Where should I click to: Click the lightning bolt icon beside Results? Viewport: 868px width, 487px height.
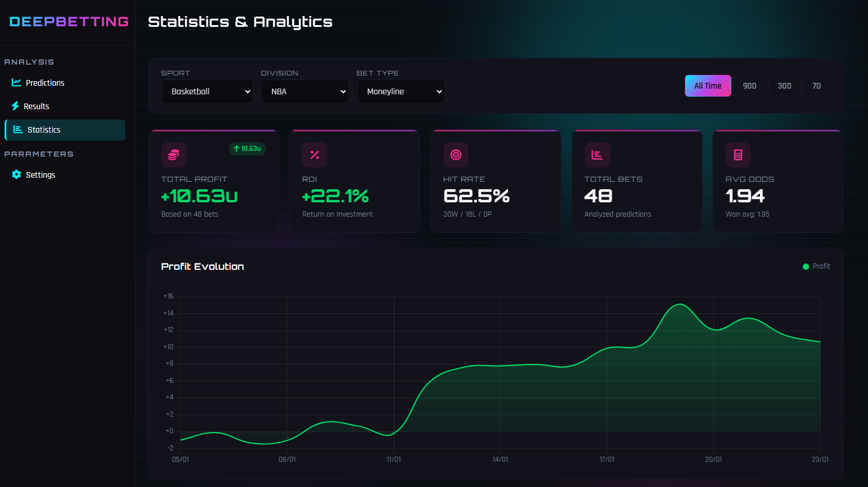(x=15, y=106)
